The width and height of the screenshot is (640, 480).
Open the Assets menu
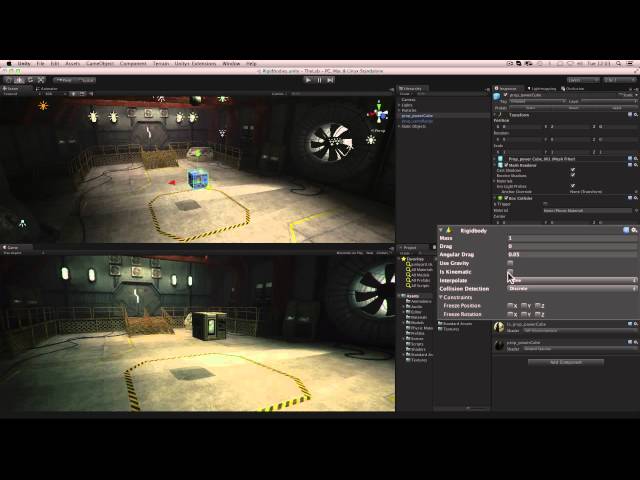73,64
